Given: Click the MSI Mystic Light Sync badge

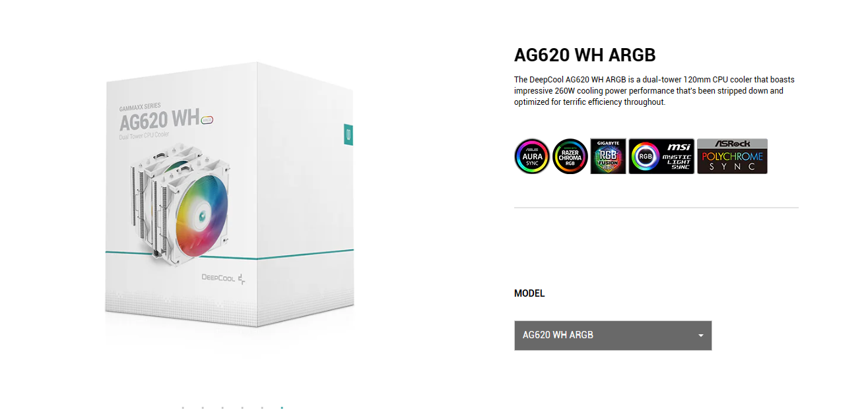Looking at the screenshot, I should [x=661, y=156].
